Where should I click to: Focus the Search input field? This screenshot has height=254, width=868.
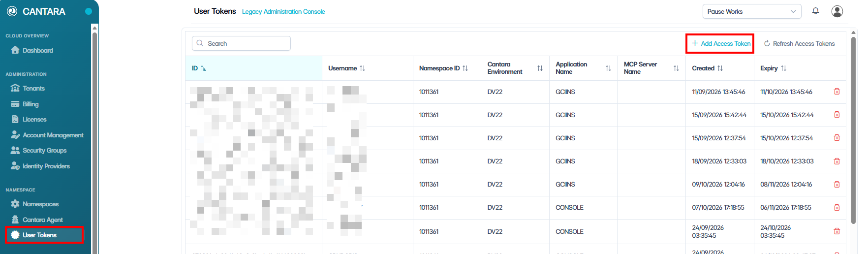click(241, 43)
